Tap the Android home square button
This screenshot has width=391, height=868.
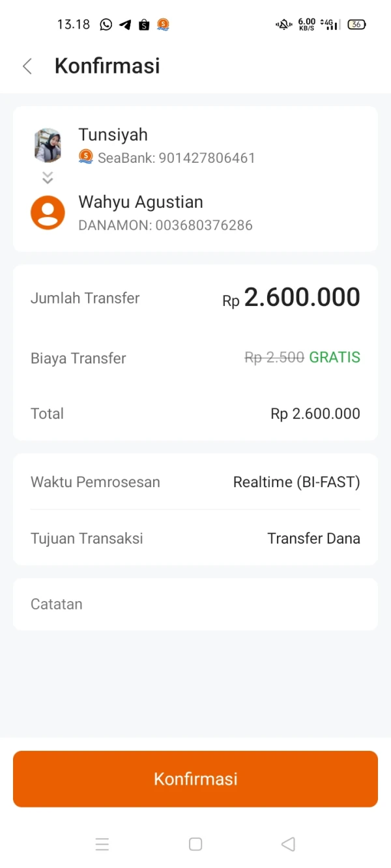point(195,845)
